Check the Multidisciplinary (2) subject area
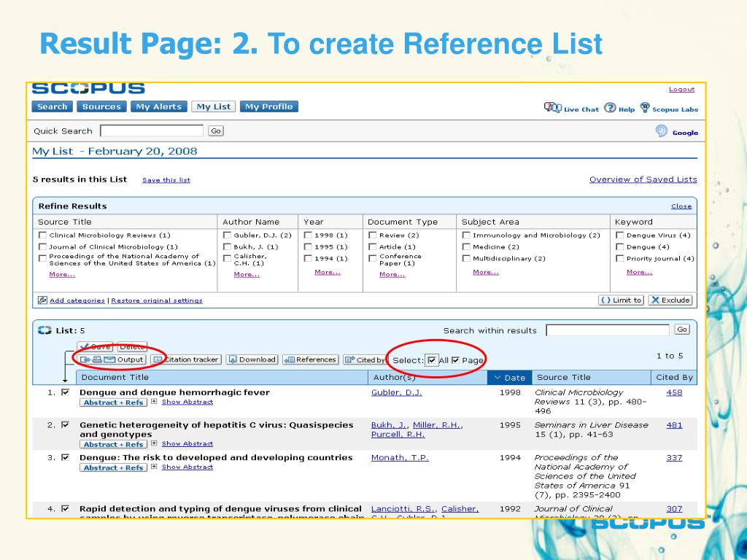Screen dimensions: 747x560 (466, 258)
